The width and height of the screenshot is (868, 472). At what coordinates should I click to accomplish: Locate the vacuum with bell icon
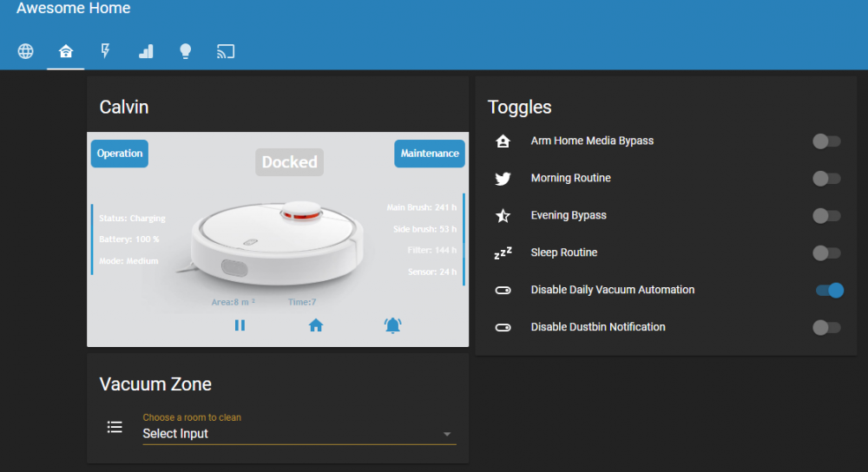[392, 325]
